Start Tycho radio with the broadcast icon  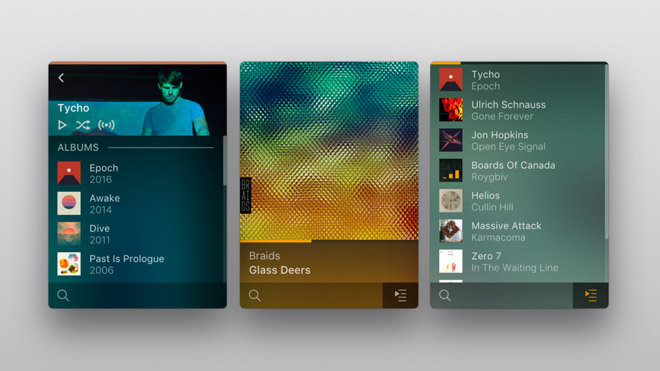tap(106, 125)
